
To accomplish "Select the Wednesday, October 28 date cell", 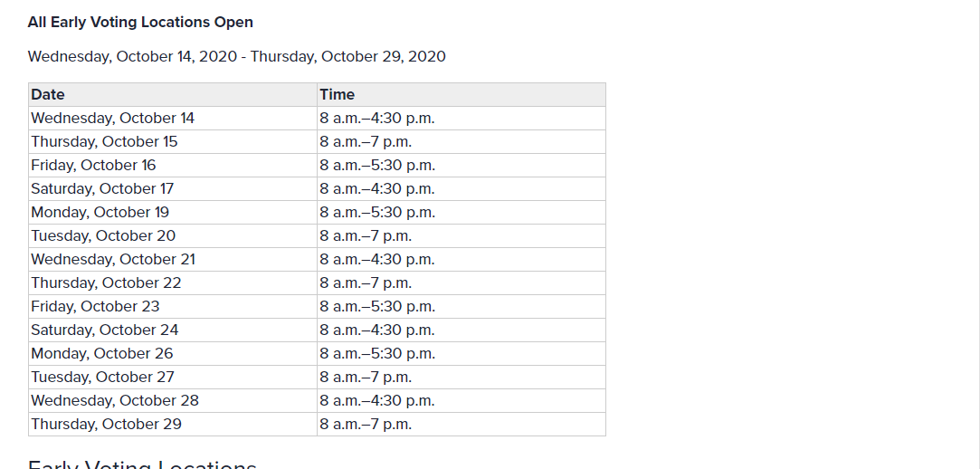I will 173,401.
